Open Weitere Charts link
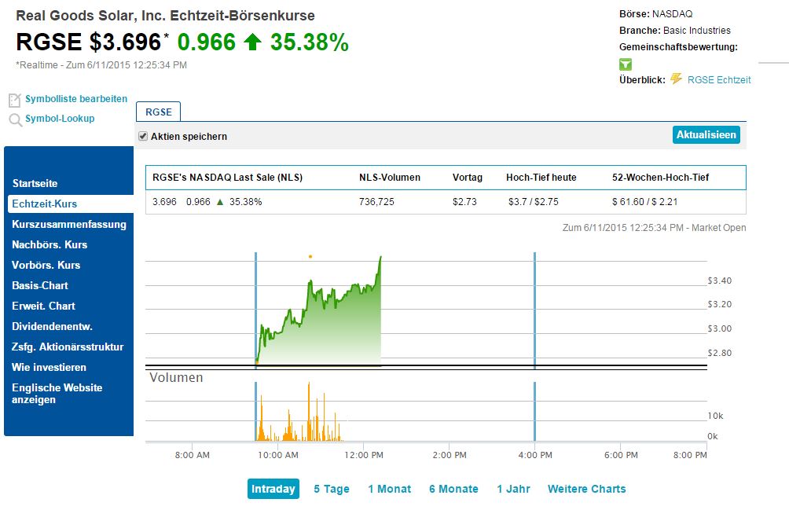Image resolution: width=789 pixels, height=532 pixels. (x=587, y=489)
